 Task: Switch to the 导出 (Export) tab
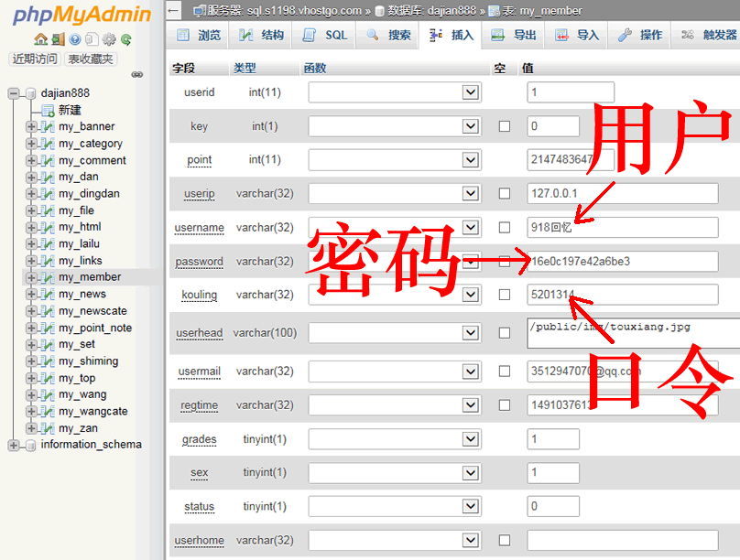click(x=514, y=36)
